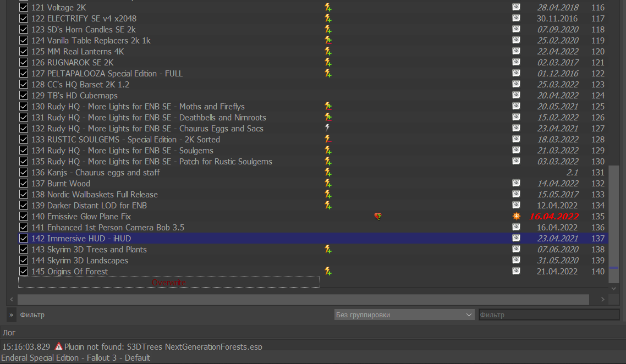The width and height of the screenshot is (626, 364).
Task: Click the conflict lightning icon for Voltage 2K
Action: tap(328, 7)
